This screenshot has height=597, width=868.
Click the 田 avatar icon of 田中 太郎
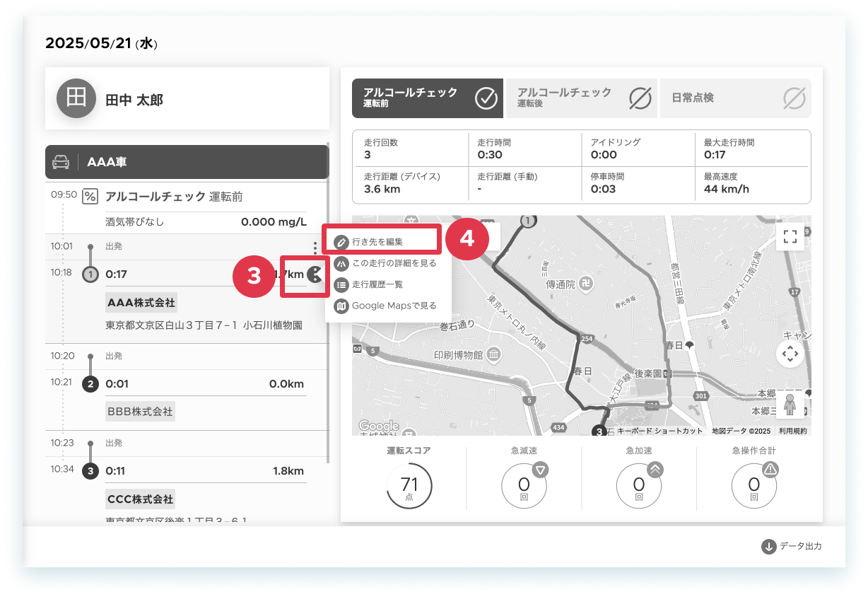(76, 98)
